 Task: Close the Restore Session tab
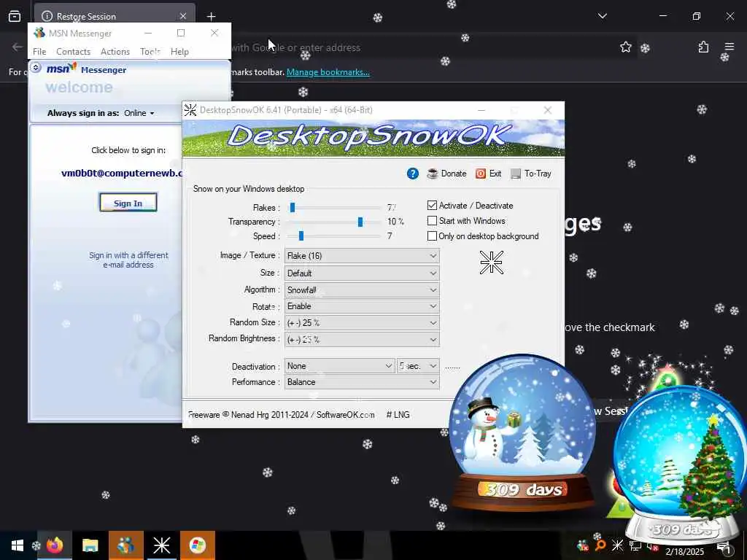(183, 16)
